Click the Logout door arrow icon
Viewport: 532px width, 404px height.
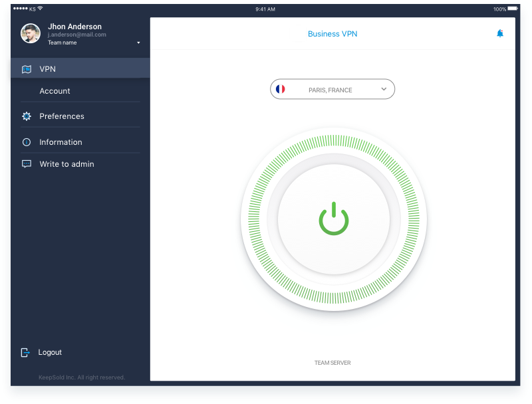coord(25,352)
